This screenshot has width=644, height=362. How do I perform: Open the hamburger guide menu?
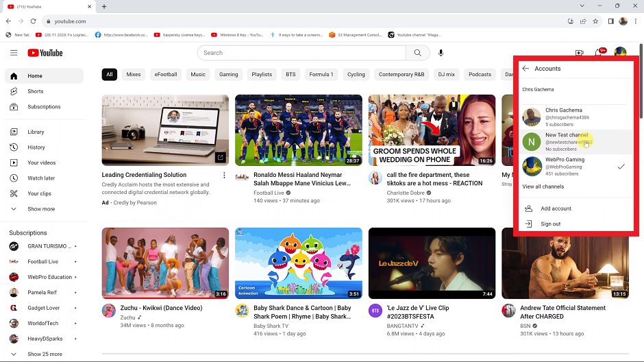(14, 53)
